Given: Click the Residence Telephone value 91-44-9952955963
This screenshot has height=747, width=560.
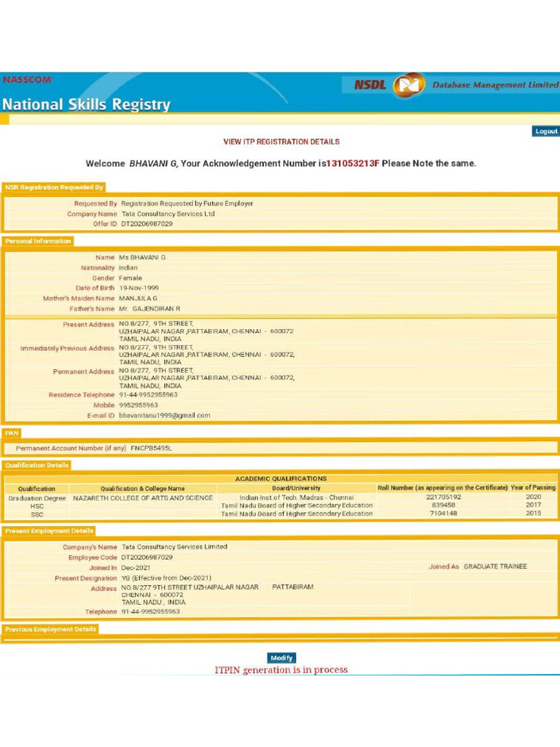Looking at the screenshot, I should point(148,395).
